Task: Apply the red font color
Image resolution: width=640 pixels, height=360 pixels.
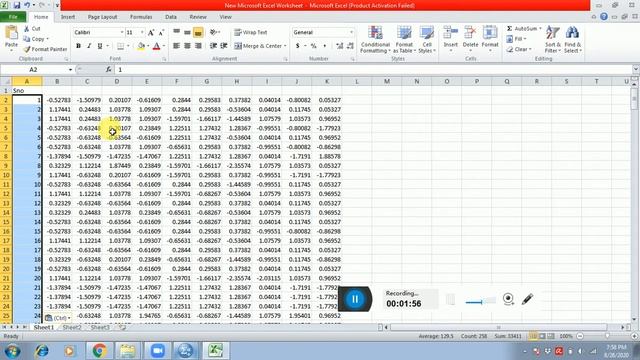Action: [x=156, y=46]
